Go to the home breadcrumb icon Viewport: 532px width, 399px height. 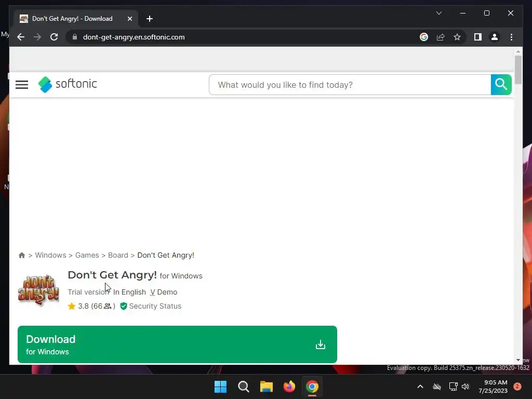22,255
